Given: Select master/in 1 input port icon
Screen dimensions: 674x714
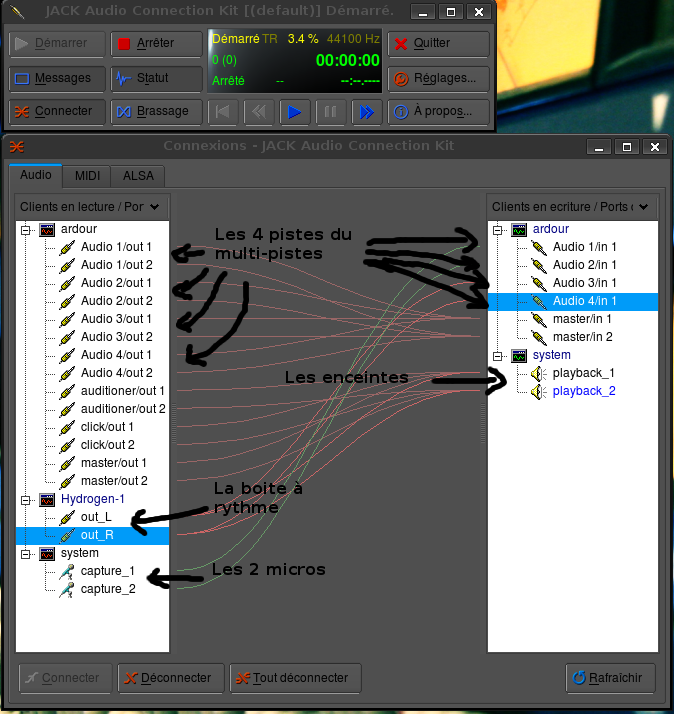Looking at the screenshot, I should coord(539,320).
